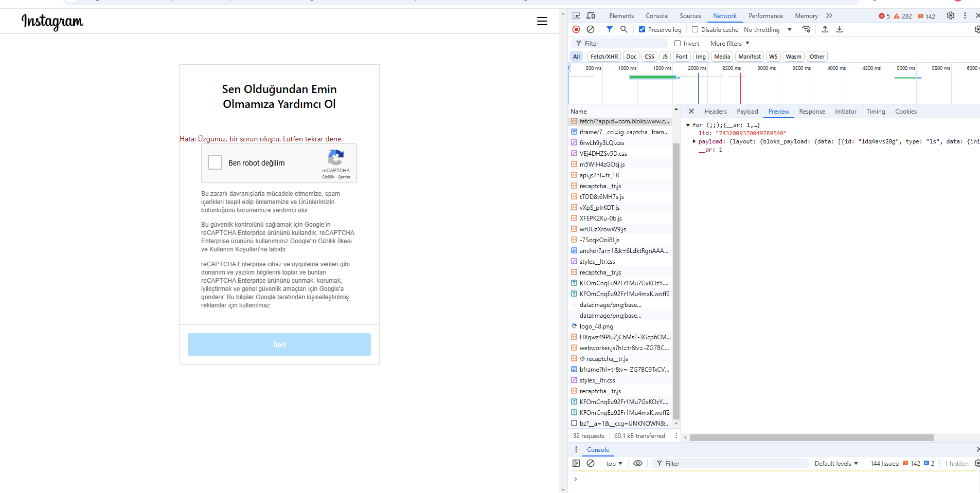Filter requests by WS type
Screen dimensions: 980x493
pos(773,57)
